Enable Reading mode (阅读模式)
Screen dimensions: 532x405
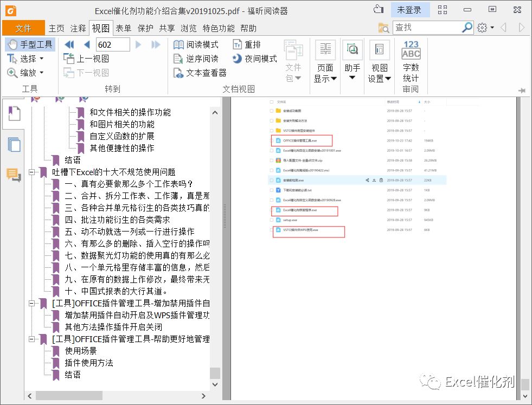point(196,44)
